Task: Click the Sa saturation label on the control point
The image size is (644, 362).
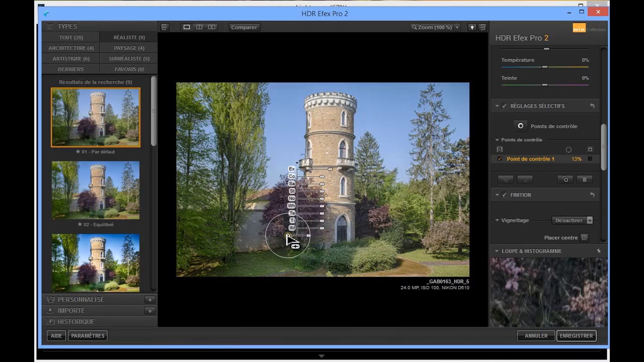Action: 292,184
